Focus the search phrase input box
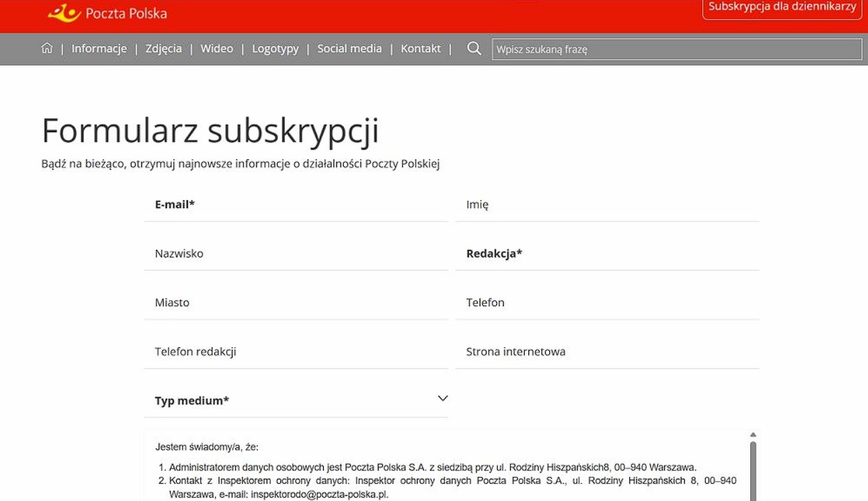 [x=675, y=49]
